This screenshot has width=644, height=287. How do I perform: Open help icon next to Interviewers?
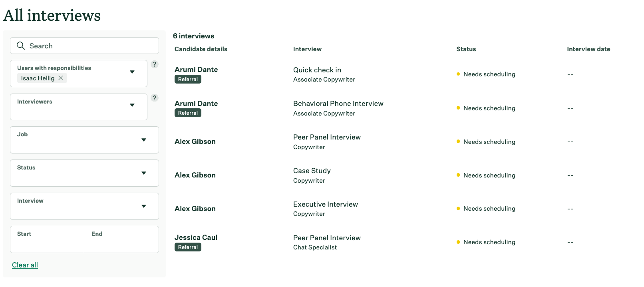click(x=155, y=98)
